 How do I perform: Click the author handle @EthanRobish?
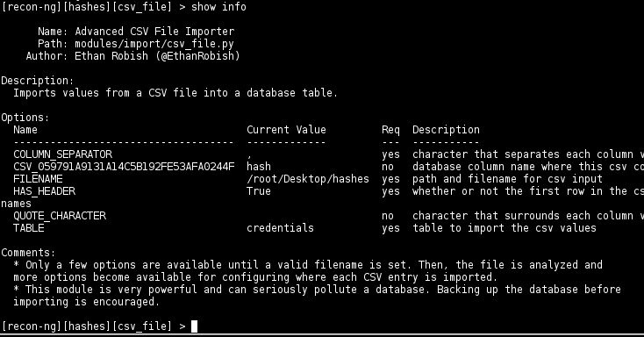pyautogui.click(x=200, y=56)
